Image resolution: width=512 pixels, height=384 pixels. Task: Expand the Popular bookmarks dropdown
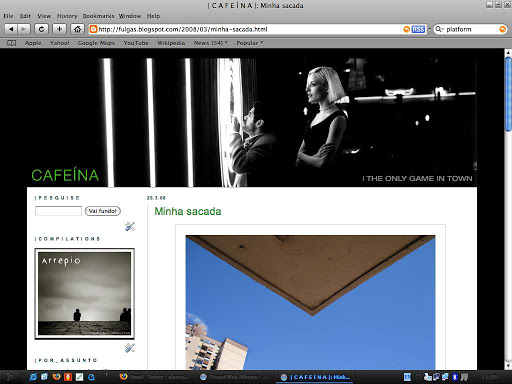point(250,43)
